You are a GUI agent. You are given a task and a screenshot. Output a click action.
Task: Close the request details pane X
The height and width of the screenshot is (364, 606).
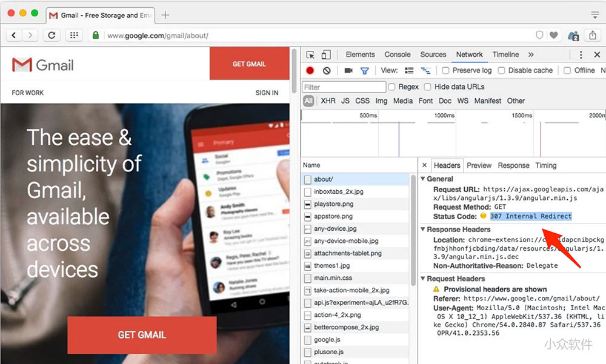coord(424,165)
